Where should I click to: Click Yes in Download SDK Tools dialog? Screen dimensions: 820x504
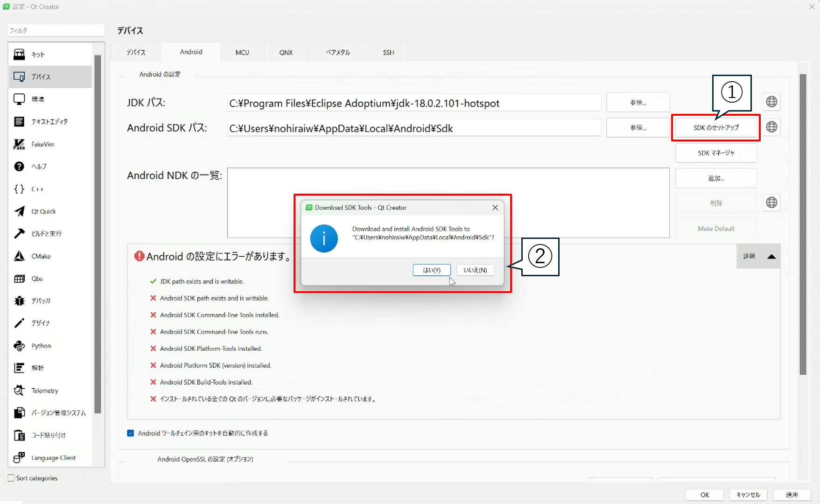coord(431,270)
